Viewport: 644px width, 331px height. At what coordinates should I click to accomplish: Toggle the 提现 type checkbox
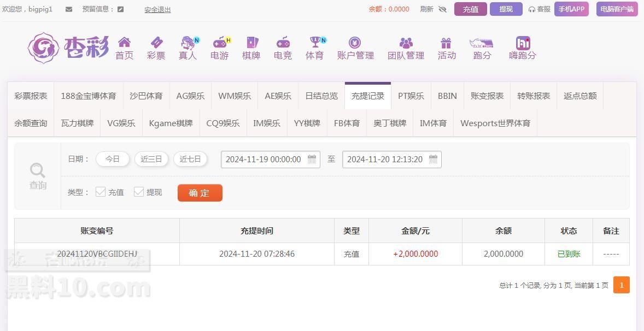pos(139,192)
